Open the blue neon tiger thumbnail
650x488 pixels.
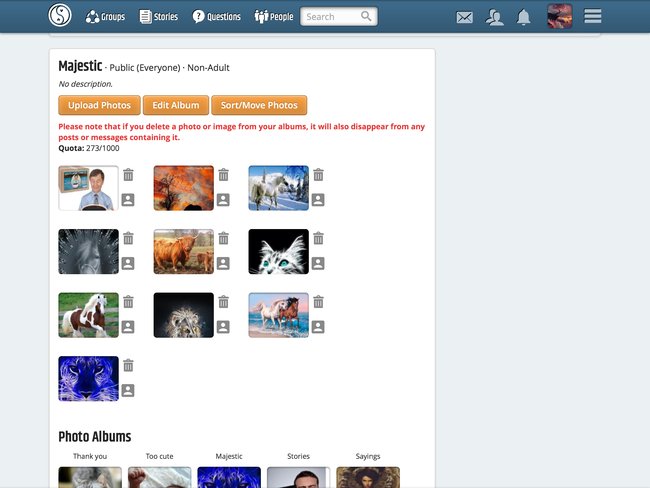[88, 379]
